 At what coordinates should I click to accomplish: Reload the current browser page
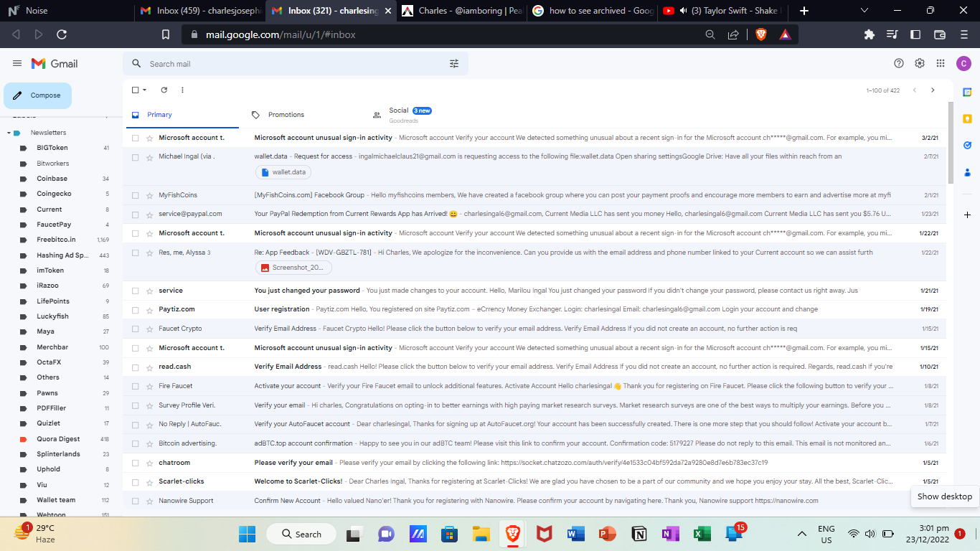(x=62, y=34)
